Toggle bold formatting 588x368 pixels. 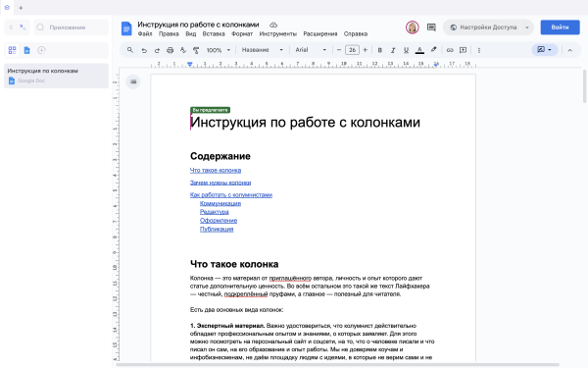380,50
